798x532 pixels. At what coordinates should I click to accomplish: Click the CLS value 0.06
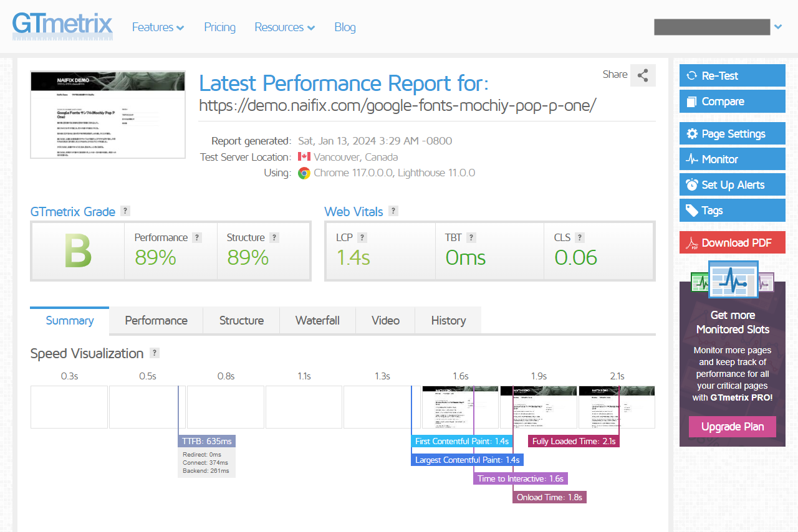pos(575,257)
